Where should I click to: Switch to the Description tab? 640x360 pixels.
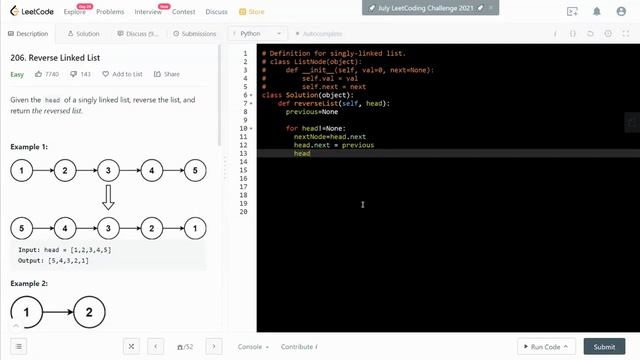28,33
